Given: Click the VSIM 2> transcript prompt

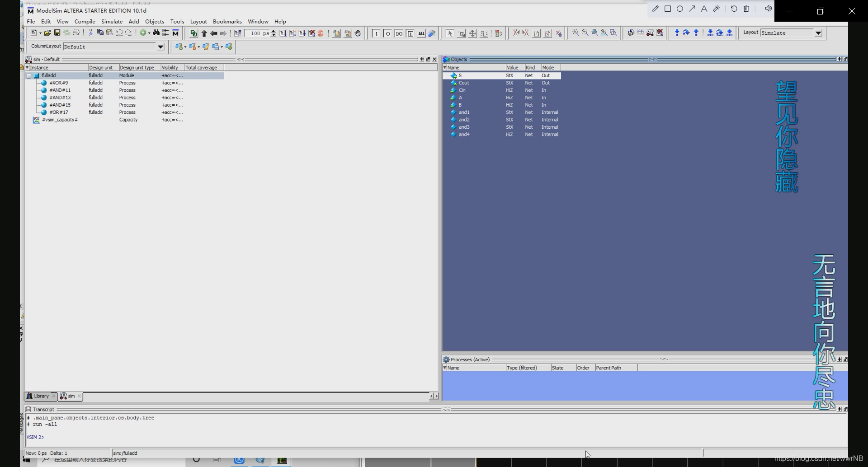Looking at the screenshot, I should 35,437.
